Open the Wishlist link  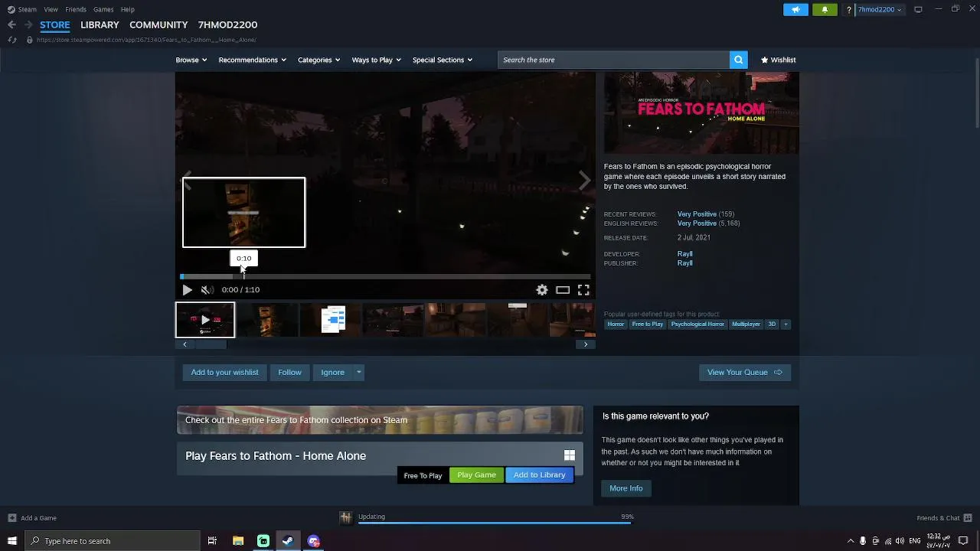779,60
